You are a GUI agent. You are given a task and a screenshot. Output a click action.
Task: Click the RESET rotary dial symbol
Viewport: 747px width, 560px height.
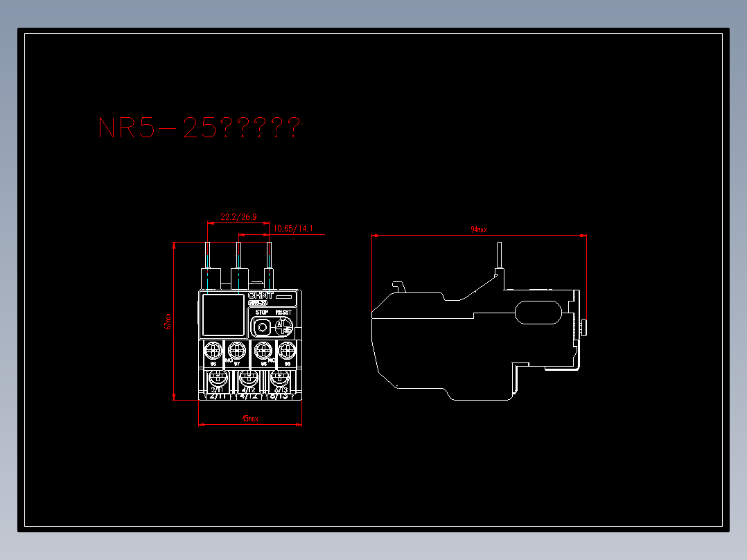pos(284,327)
